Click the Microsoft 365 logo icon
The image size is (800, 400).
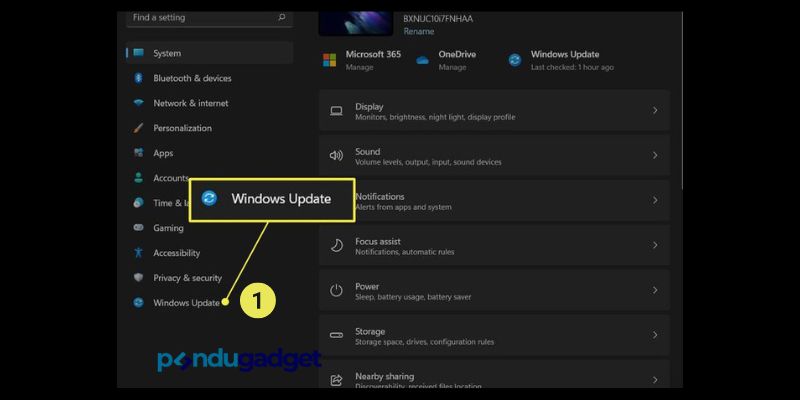tap(330, 60)
